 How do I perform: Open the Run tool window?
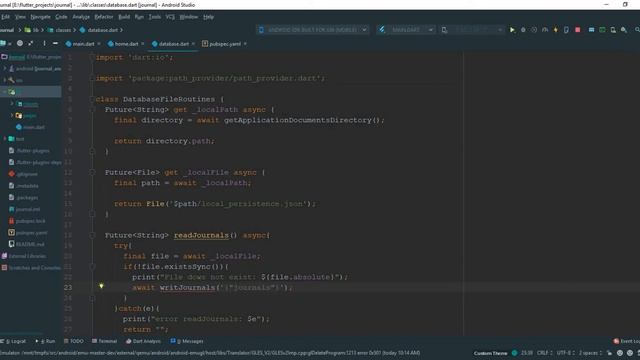tap(46, 341)
